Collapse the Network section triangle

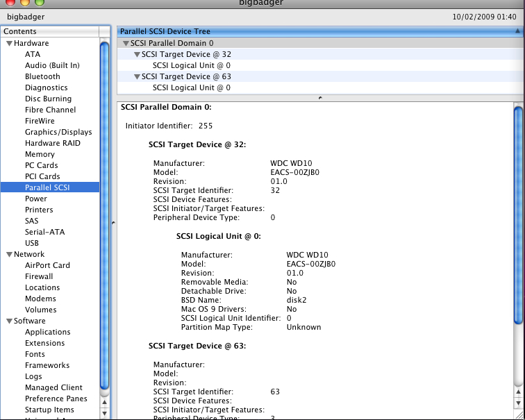click(x=10, y=254)
